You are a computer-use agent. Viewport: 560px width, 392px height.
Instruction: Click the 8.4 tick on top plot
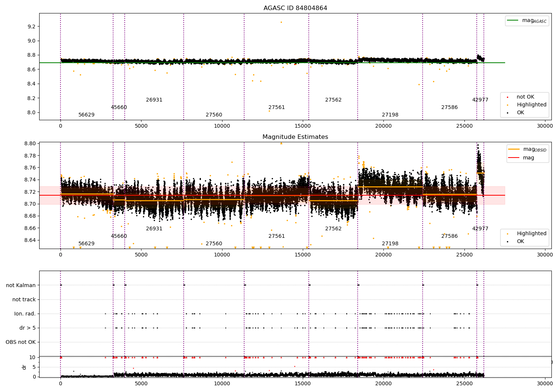pyautogui.click(x=31, y=84)
